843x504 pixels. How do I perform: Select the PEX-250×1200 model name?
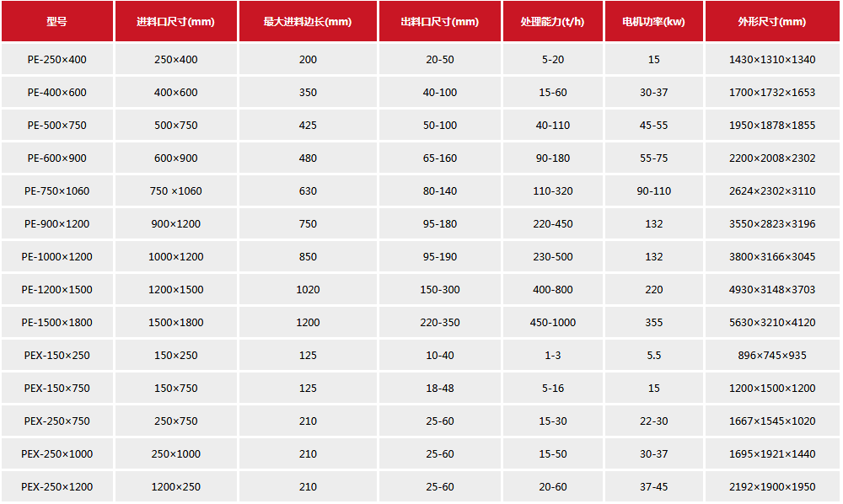[x=56, y=487]
